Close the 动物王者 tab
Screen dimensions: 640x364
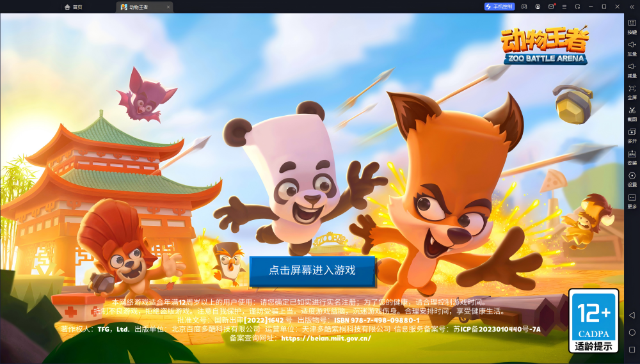point(168,7)
